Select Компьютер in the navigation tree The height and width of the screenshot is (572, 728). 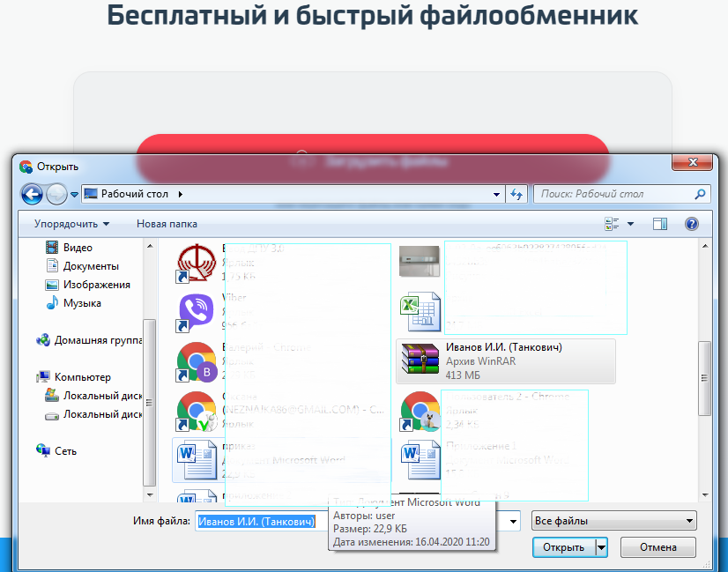(x=83, y=377)
